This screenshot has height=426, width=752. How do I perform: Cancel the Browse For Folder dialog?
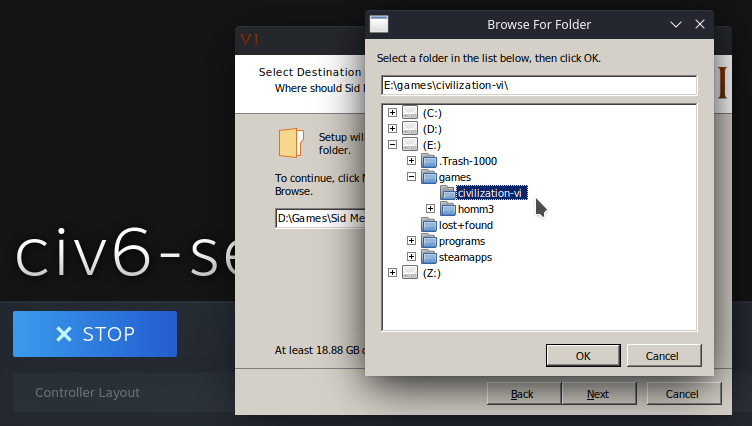pos(664,355)
